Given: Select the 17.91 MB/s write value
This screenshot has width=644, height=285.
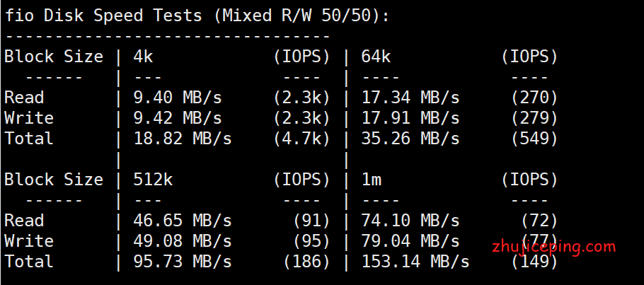Looking at the screenshot, I should 410,118.
